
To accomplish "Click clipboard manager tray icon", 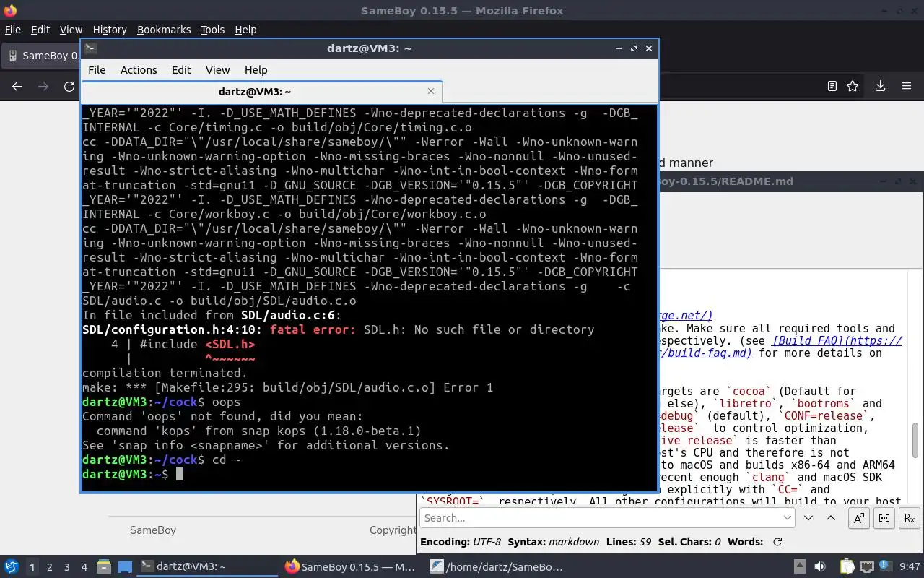I will pos(846,567).
